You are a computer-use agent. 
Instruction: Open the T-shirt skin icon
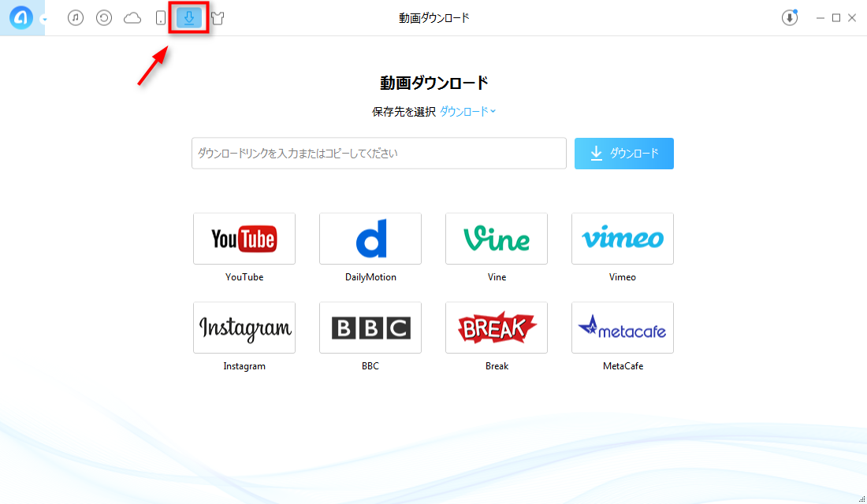[218, 18]
